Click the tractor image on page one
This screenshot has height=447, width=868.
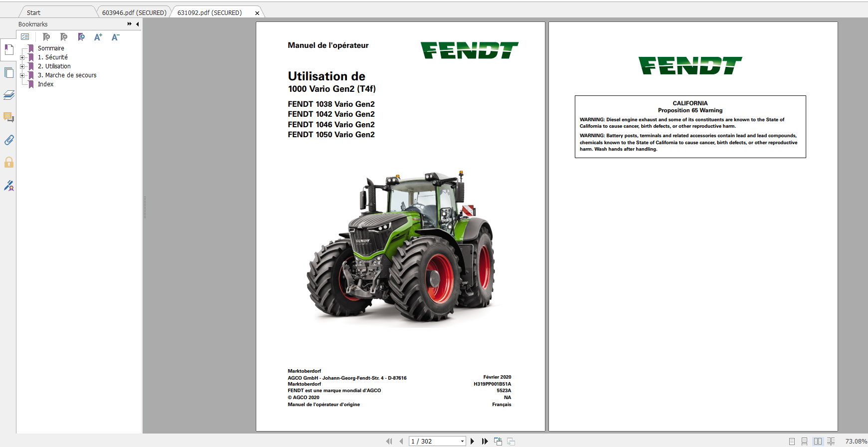(x=401, y=248)
